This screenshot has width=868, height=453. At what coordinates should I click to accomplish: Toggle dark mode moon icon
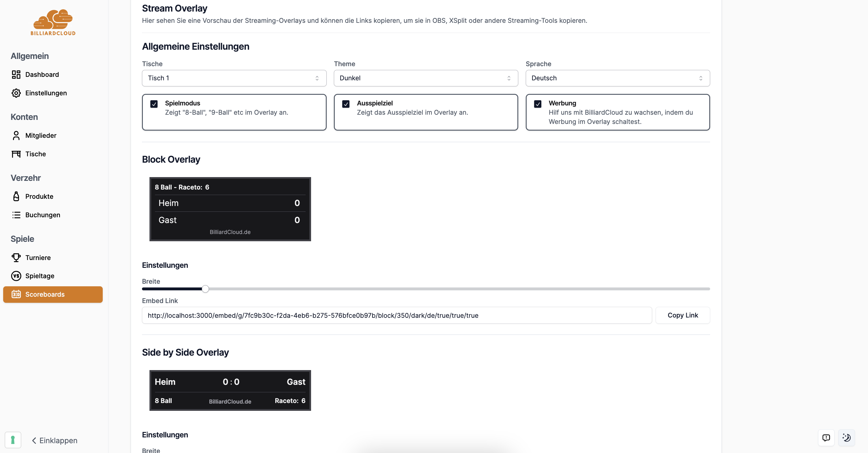point(846,438)
